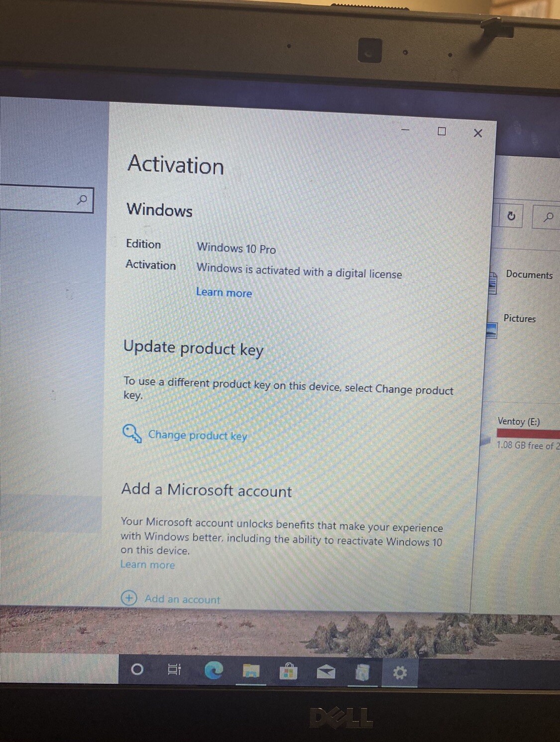Click the Cortana circle icon on taskbar
Image resolution: width=560 pixels, height=742 pixels.
coord(137,669)
